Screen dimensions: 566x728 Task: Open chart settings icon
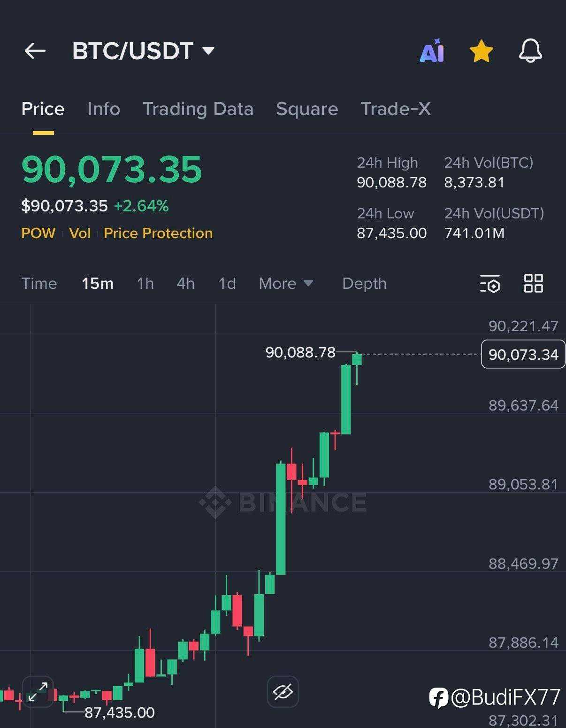coord(490,284)
